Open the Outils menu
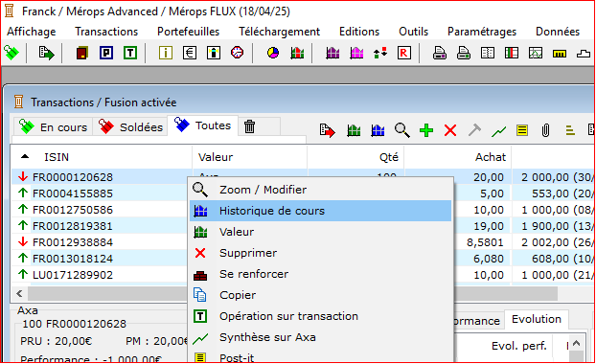Screen dimensions: 596x364 pyautogui.click(x=414, y=32)
